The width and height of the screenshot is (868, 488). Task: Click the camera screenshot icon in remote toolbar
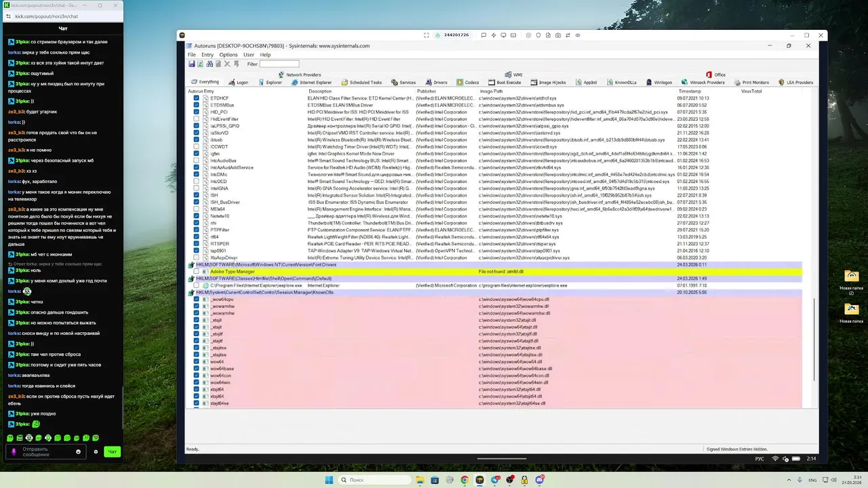click(557, 35)
